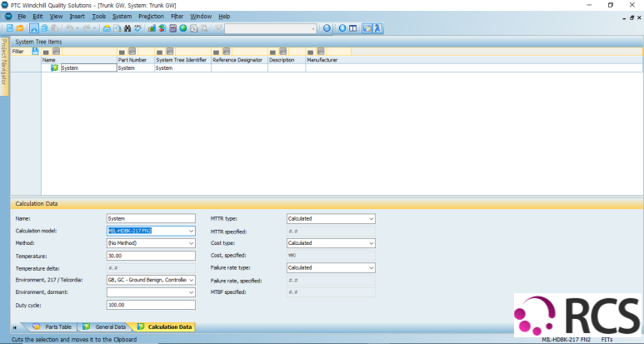Expand Calculation model dropdown
Viewport: 644px width, 344px height.
pyautogui.click(x=191, y=231)
